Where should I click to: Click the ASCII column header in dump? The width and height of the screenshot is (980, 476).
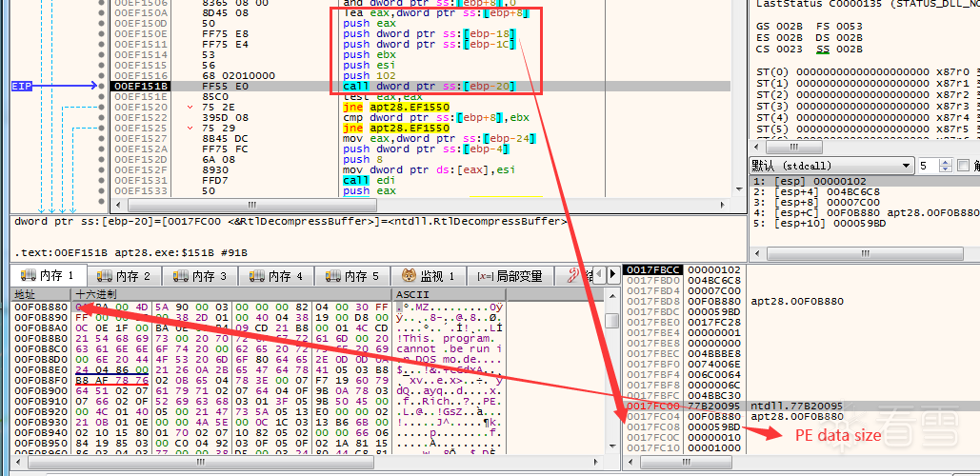click(x=449, y=294)
